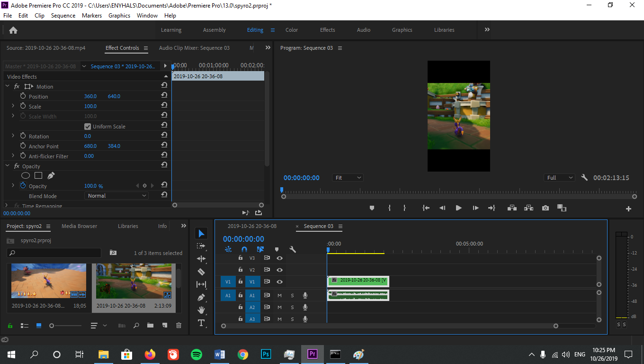Select the Slip tool
The height and width of the screenshot is (364, 644).
(x=201, y=284)
